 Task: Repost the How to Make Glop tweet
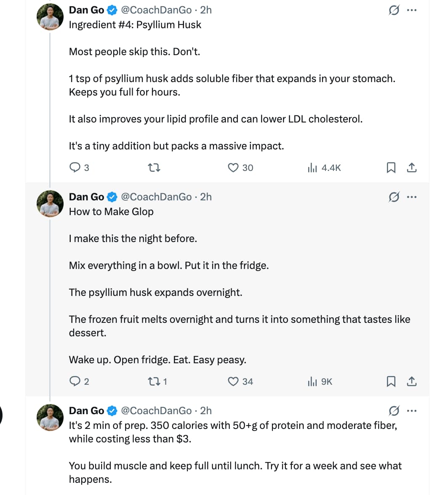tap(152, 382)
